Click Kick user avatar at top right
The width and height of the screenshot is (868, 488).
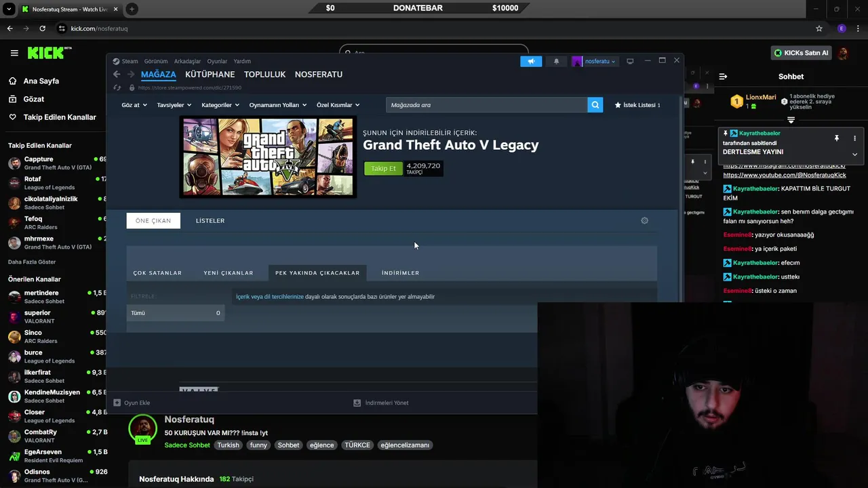tap(843, 53)
